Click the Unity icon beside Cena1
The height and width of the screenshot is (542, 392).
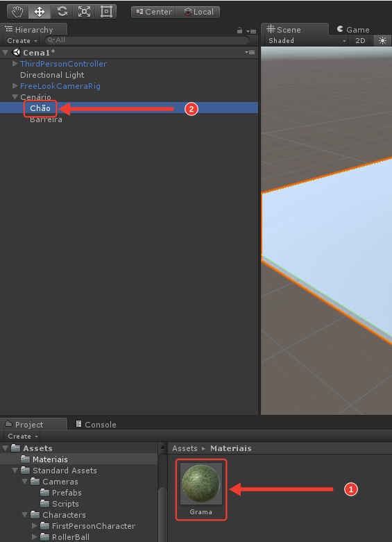16,52
